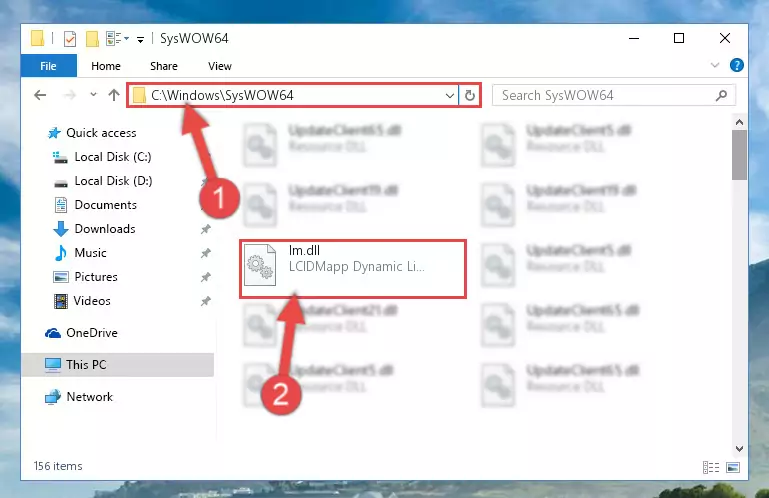Click the Documents page icon in sidebar

pyautogui.click(x=61, y=205)
